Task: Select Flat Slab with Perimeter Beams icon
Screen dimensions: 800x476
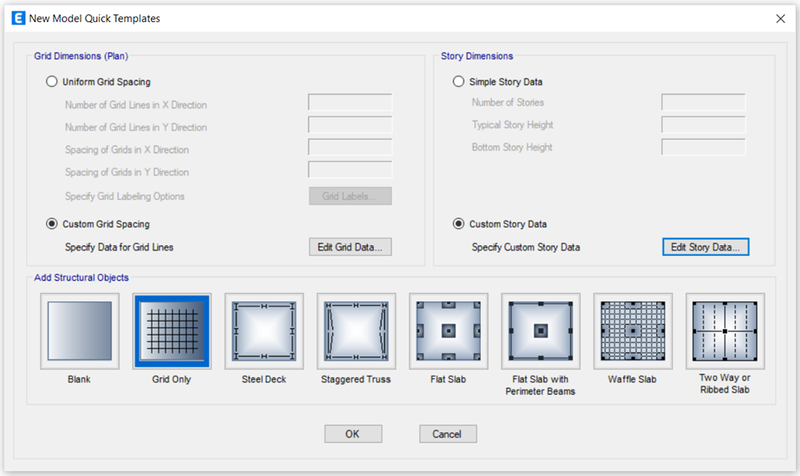Action: tap(540, 332)
